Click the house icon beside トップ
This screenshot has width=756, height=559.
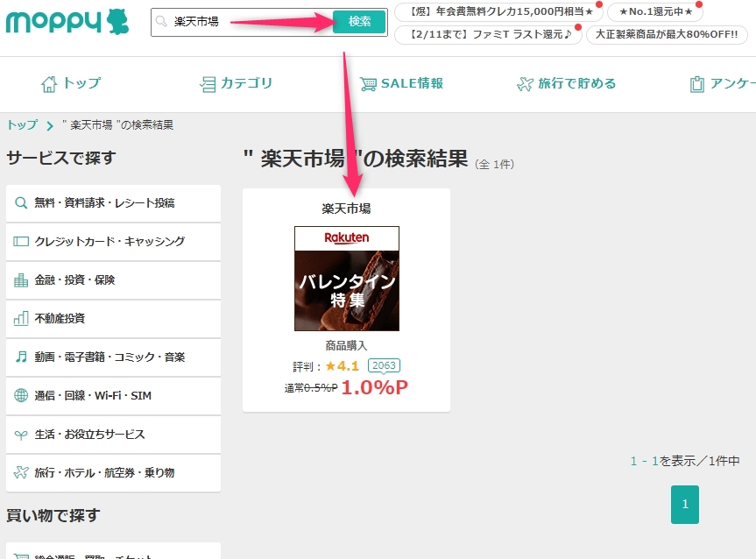[49, 84]
